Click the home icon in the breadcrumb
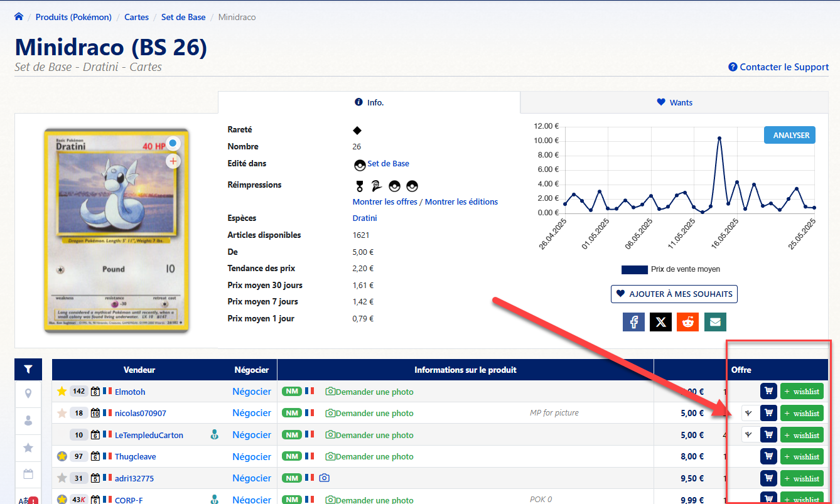840x504 pixels. coord(19,17)
